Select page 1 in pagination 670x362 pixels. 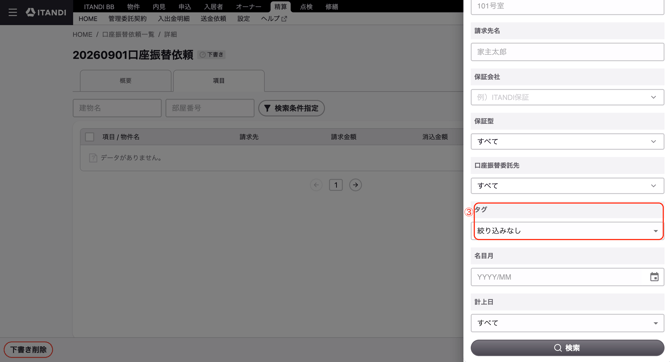pos(336,185)
